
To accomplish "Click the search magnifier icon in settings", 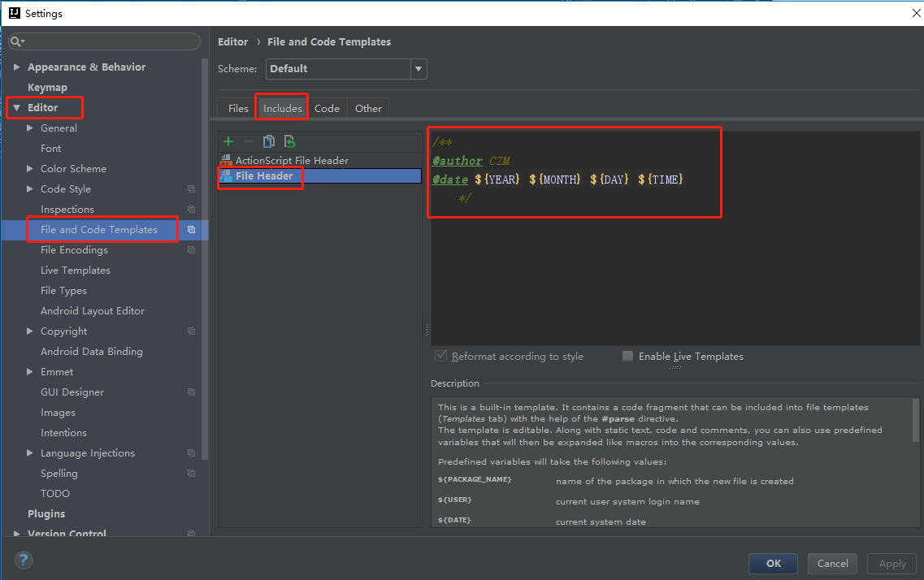I will click(17, 41).
